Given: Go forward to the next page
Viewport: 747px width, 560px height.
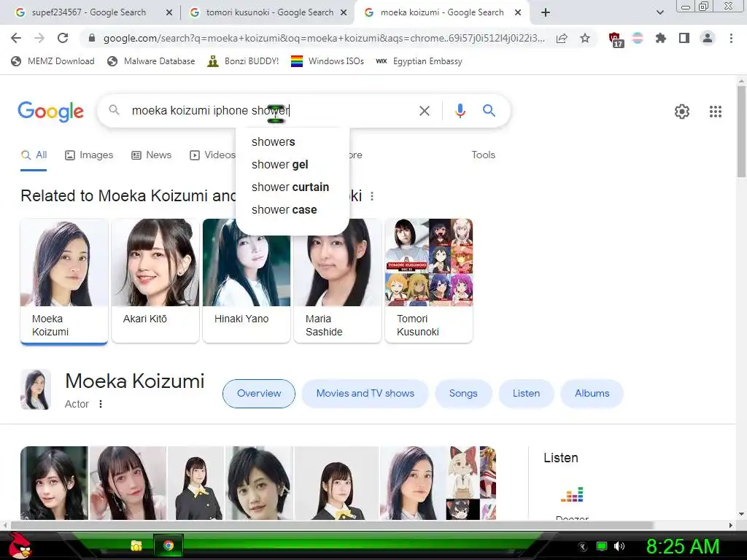Looking at the screenshot, I should point(39,38).
